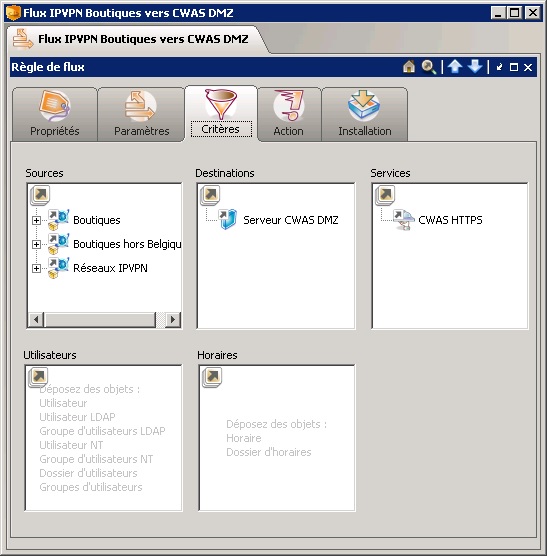The height and width of the screenshot is (556, 547).
Task: Click the shortcut icon in Horaires box
Action: pos(212,377)
